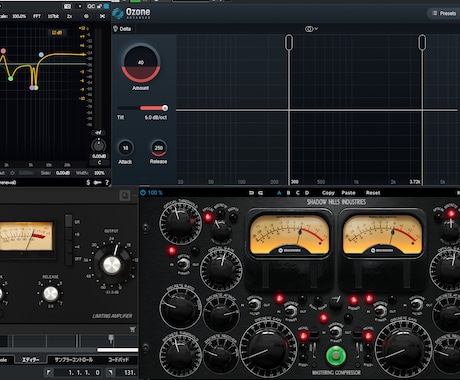Switch to the コードパッド tab
The image size is (460, 380).
coord(119,360)
